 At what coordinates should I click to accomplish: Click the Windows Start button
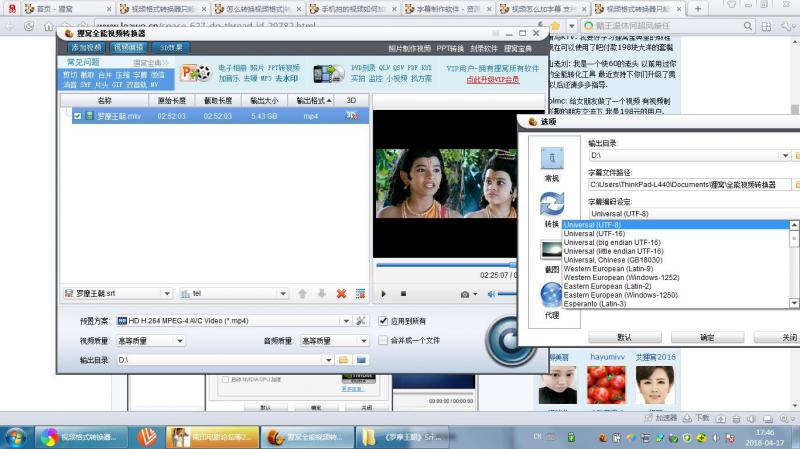14,438
